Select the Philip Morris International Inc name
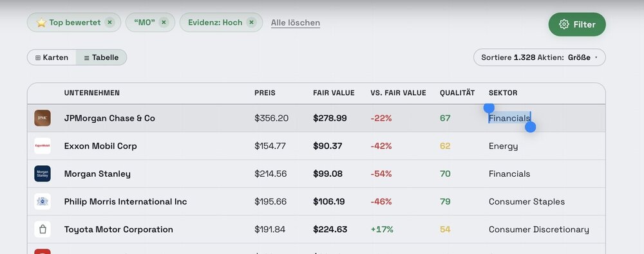This screenshot has height=254, width=644. click(x=126, y=201)
